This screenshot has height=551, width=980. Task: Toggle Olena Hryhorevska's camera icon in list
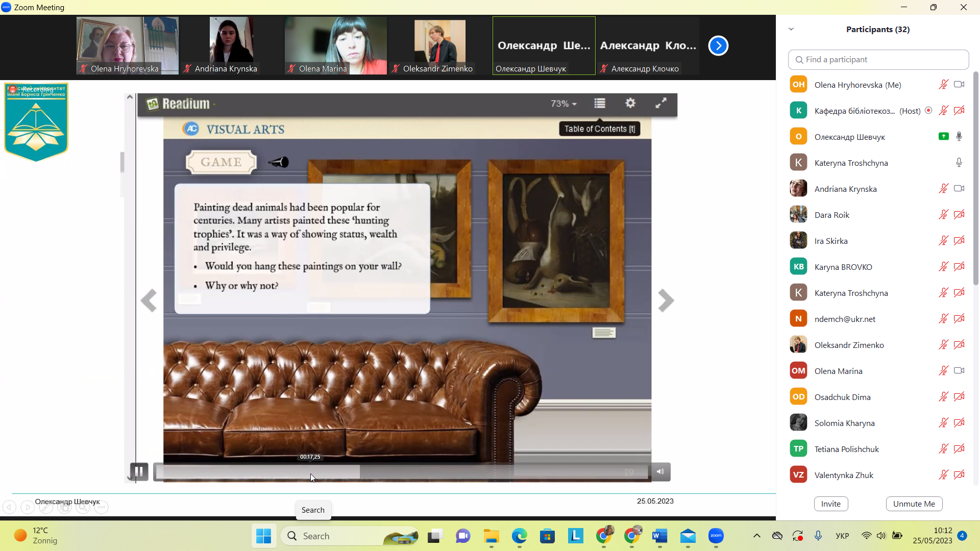point(959,85)
